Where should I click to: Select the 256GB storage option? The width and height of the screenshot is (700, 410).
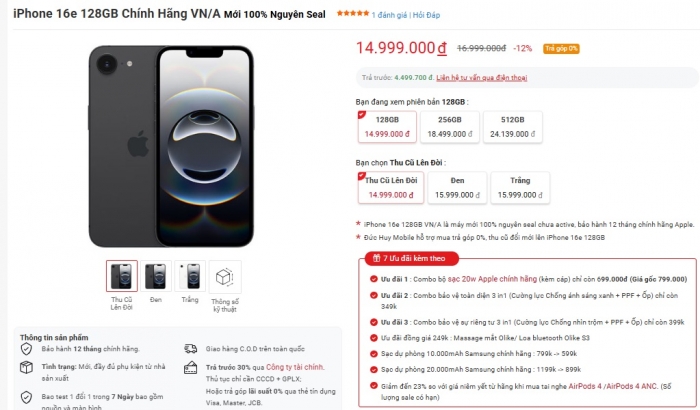[451, 126]
